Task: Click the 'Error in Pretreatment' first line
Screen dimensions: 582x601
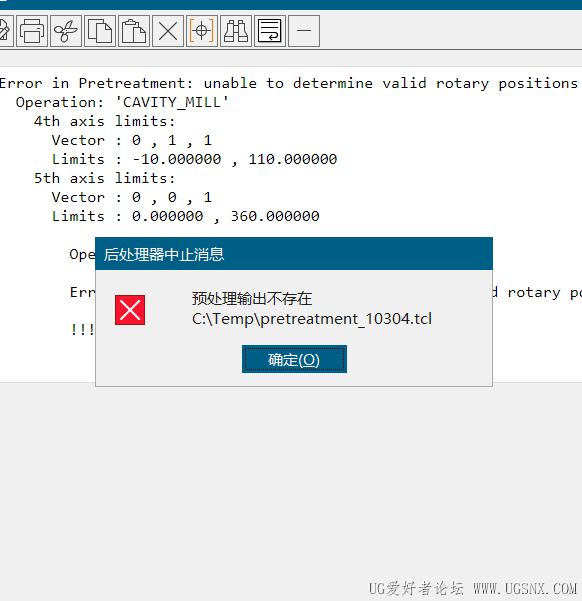Action: [x=288, y=83]
